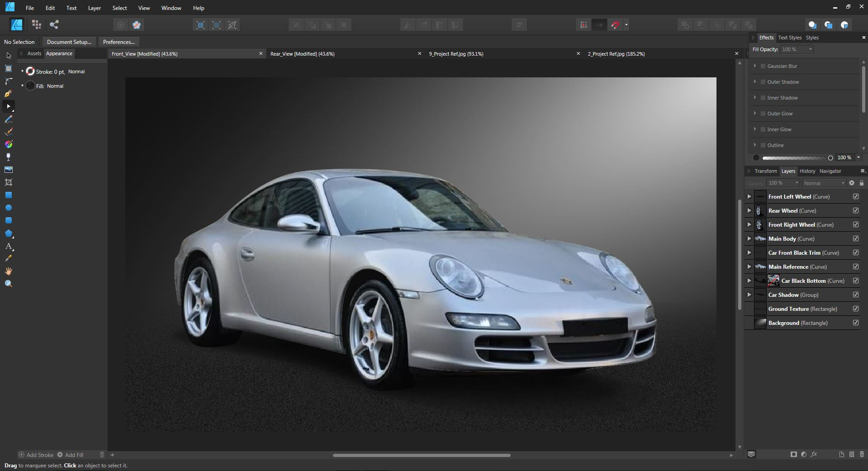Select the Vector Crop tool
The width and height of the screenshot is (868, 471).
point(9,182)
